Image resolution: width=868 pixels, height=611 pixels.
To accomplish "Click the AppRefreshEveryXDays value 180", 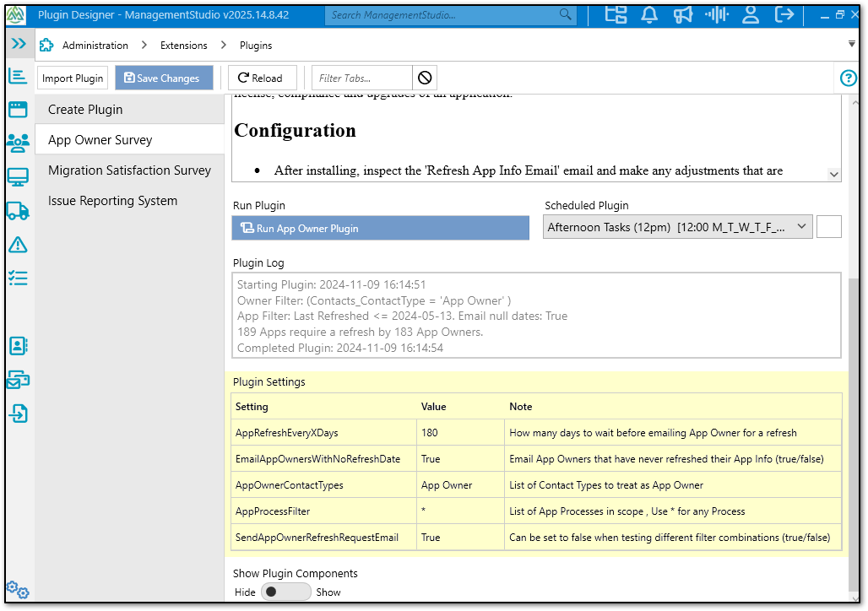I will [460, 433].
